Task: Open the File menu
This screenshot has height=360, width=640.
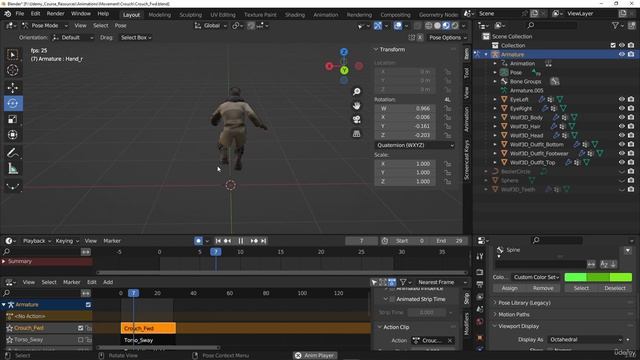Action: [20, 14]
